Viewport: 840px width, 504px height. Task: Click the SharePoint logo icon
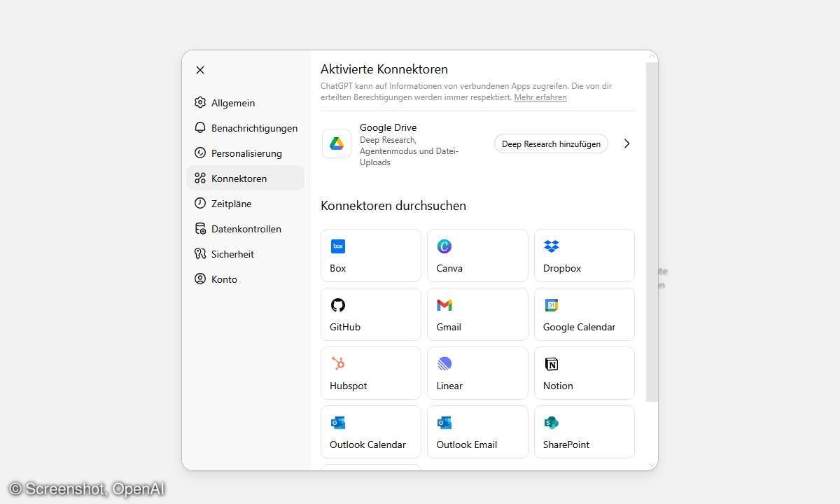pyautogui.click(x=552, y=423)
